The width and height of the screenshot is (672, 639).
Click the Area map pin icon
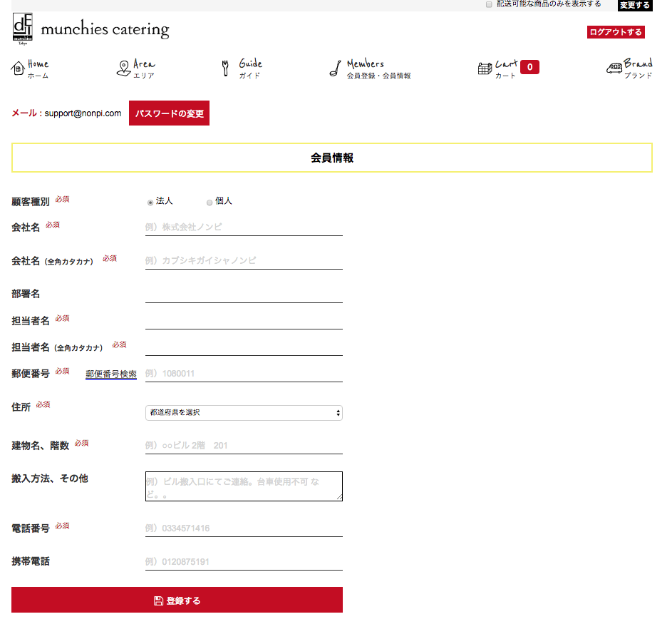coord(123,68)
